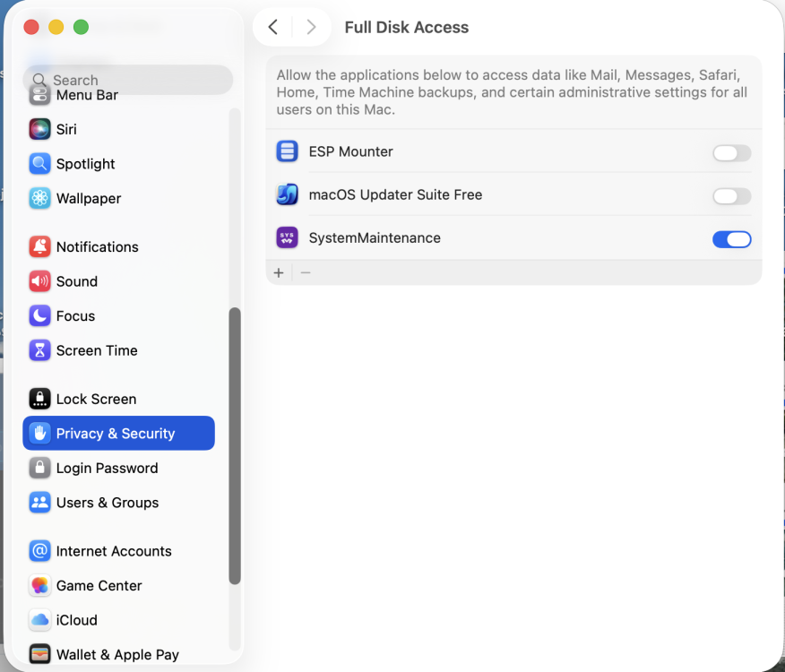Select Sound in the sidebar
The width and height of the screenshot is (785, 672).
118,281
